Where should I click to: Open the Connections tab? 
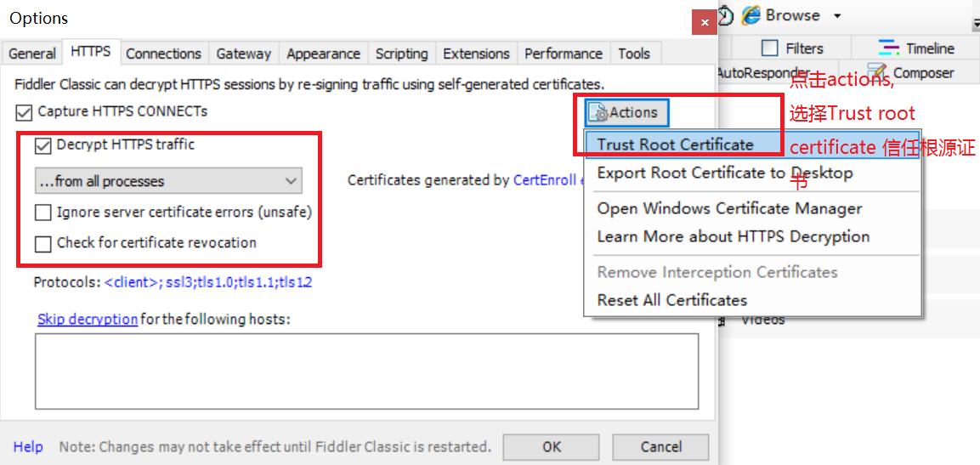point(164,54)
